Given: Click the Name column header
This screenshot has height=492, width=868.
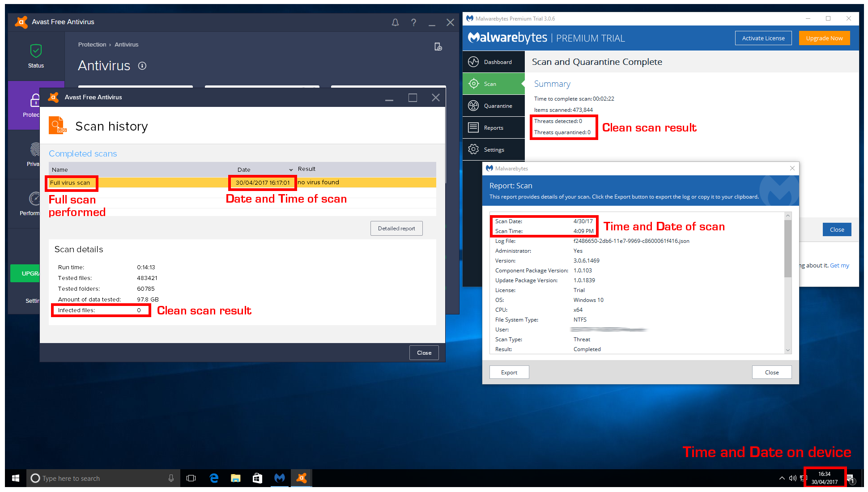Looking at the screenshot, I should (60, 170).
